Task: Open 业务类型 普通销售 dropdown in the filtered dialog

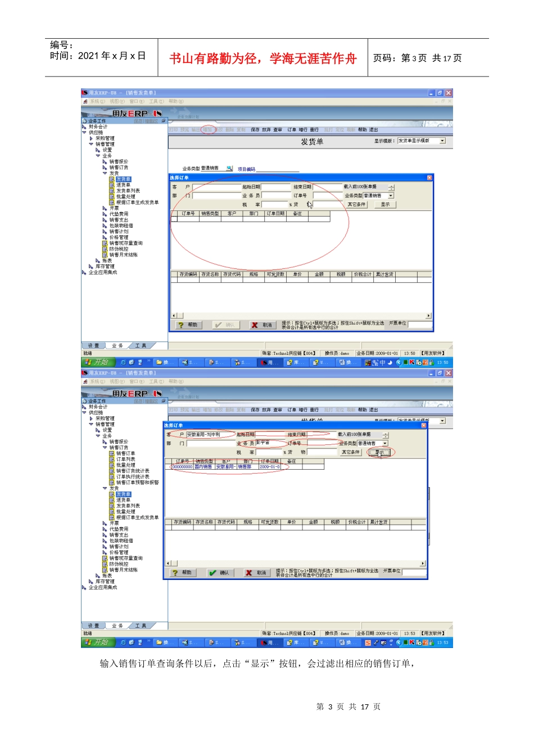Action: 385,443
